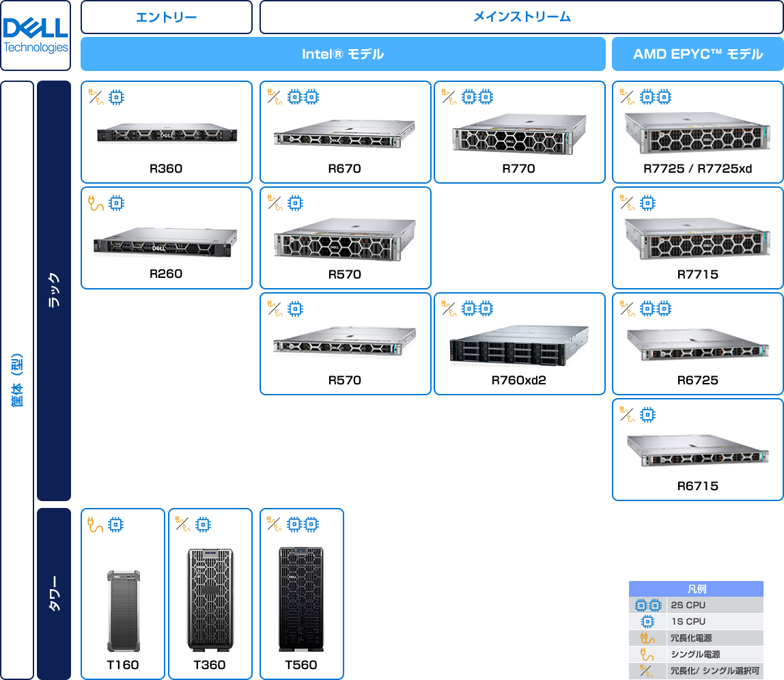Open the T560 tower server image
Viewport: 784px width, 680px height.
[x=300, y=599]
